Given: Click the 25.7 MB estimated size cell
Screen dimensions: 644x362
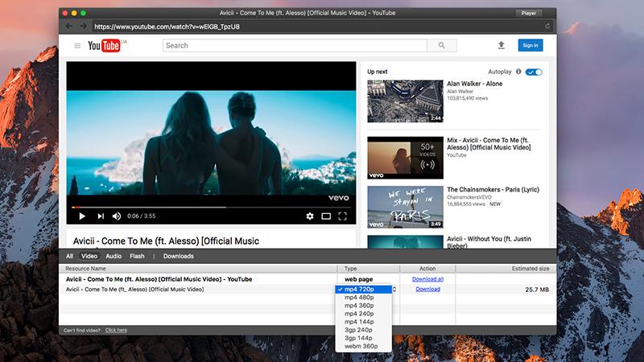Looking at the screenshot, I should tap(537, 290).
